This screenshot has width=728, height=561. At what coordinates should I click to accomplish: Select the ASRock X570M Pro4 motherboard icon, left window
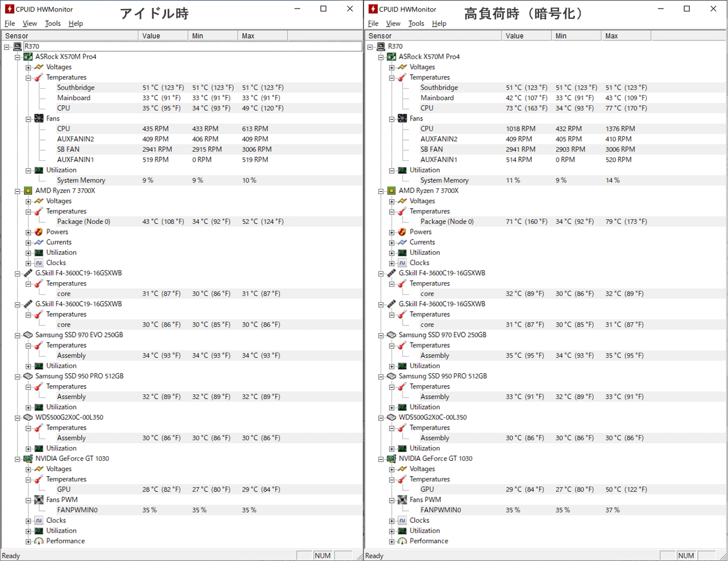28,57
